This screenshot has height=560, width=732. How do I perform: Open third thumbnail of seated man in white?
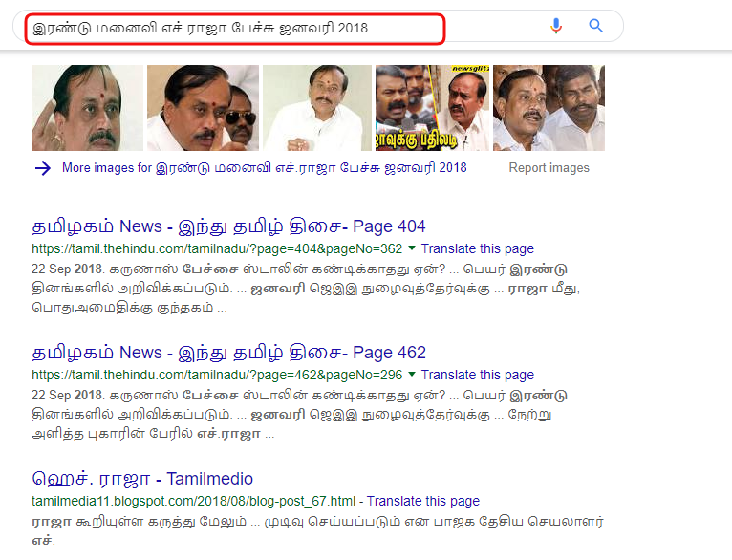[317, 108]
